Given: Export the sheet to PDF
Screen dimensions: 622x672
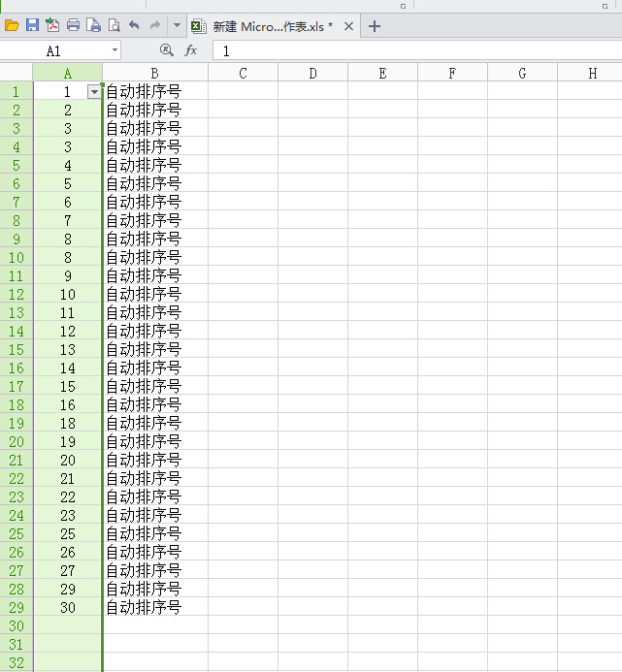Looking at the screenshot, I should [x=52, y=25].
